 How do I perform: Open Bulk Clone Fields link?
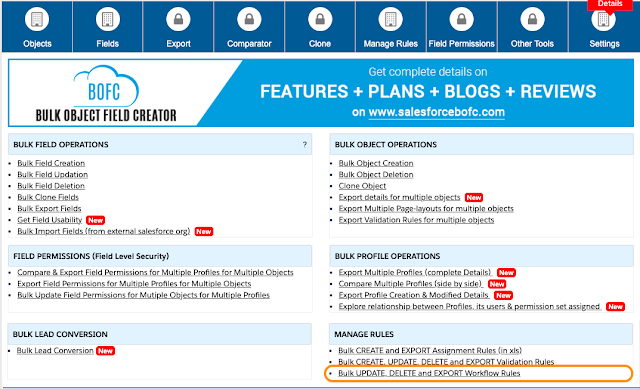point(48,198)
